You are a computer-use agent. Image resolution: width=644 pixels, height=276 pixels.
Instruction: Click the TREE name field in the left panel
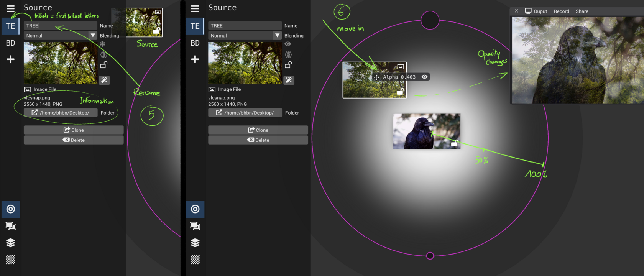[x=60, y=26]
